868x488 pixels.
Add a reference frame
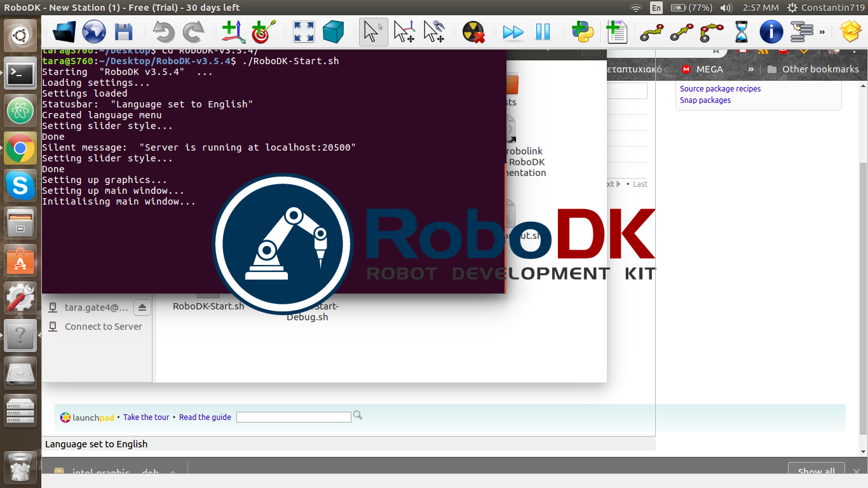point(233,31)
